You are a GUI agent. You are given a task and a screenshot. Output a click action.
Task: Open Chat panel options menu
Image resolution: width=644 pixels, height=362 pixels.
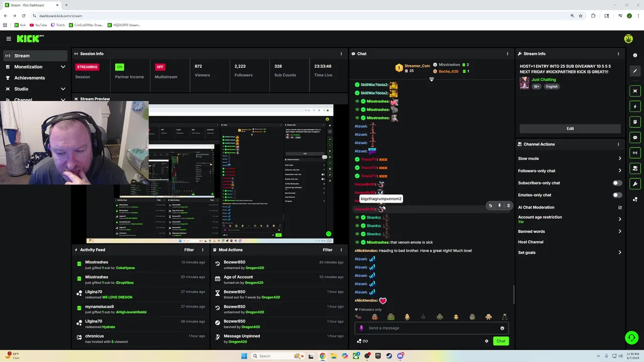(x=507, y=54)
